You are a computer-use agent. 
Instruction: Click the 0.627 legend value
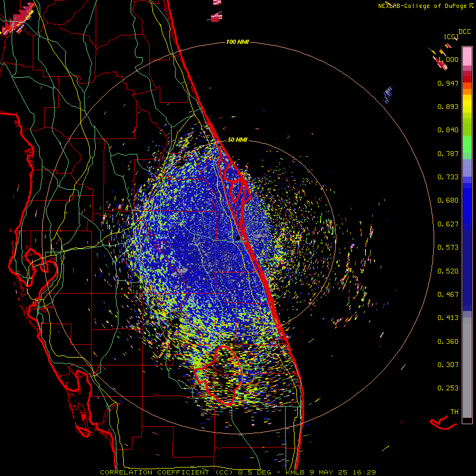click(x=448, y=224)
